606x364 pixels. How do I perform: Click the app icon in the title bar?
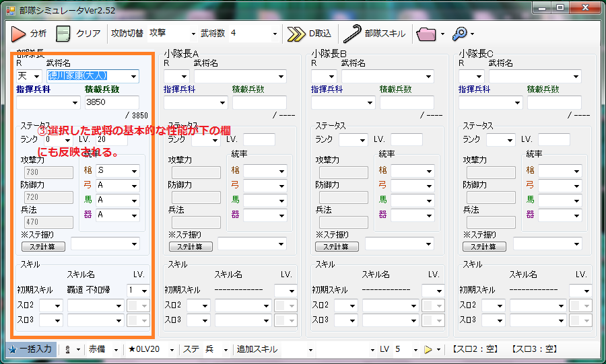pos(11,10)
